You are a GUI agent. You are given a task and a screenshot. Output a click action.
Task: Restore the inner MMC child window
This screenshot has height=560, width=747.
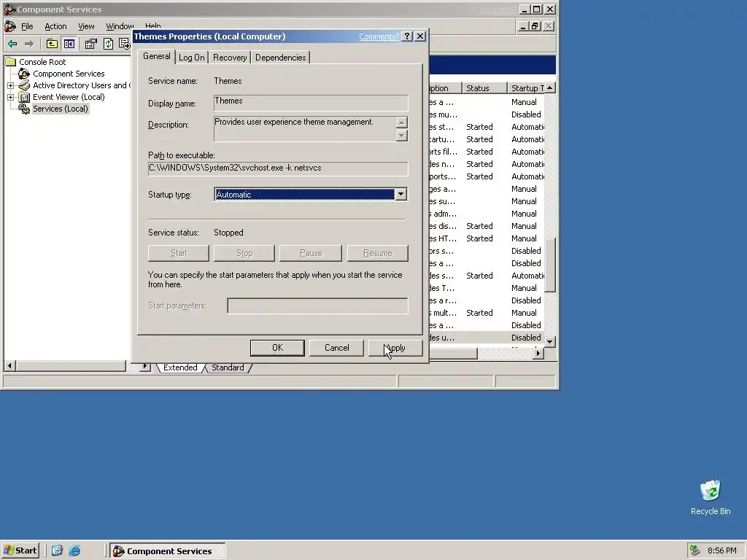[535, 26]
